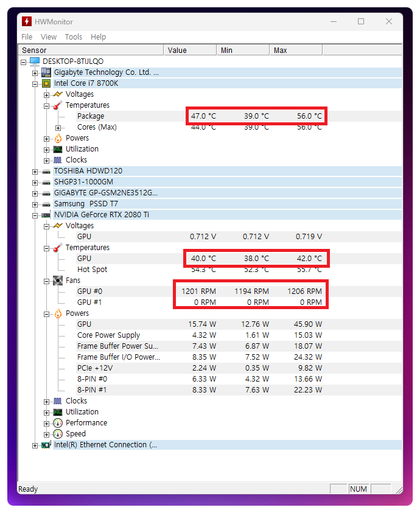Click the Speed gauge icon
420x513 pixels.
pyautogui.click(x=58, y=434)
